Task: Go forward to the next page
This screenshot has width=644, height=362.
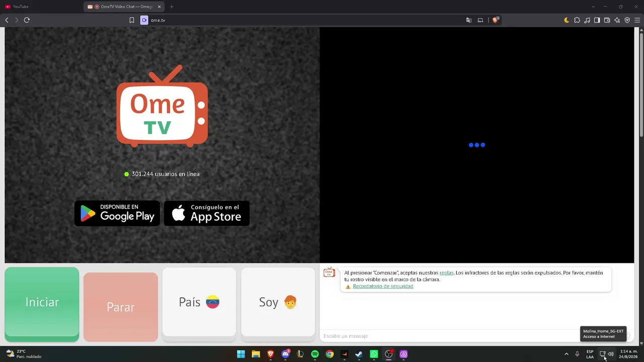Action: click(16, 20)
